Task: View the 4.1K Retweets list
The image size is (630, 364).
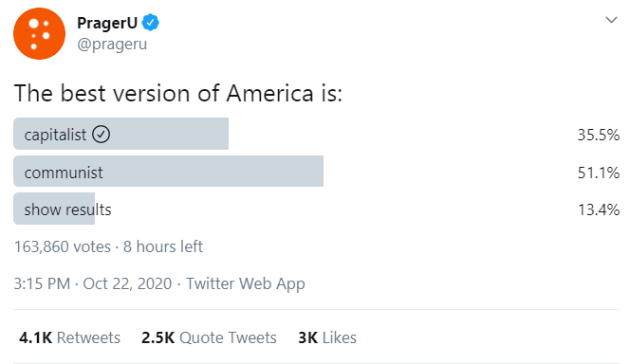Action: pyautogui.click(x=69, y=337)
